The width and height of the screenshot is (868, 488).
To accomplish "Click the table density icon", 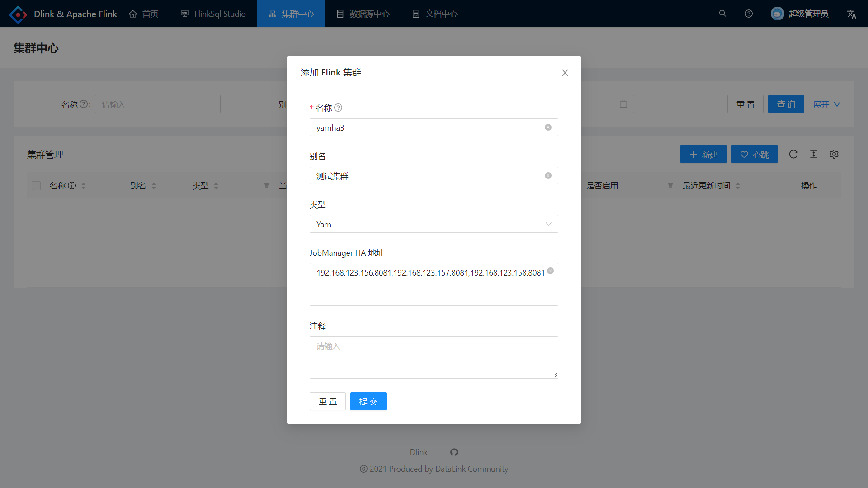I will 813,155.
